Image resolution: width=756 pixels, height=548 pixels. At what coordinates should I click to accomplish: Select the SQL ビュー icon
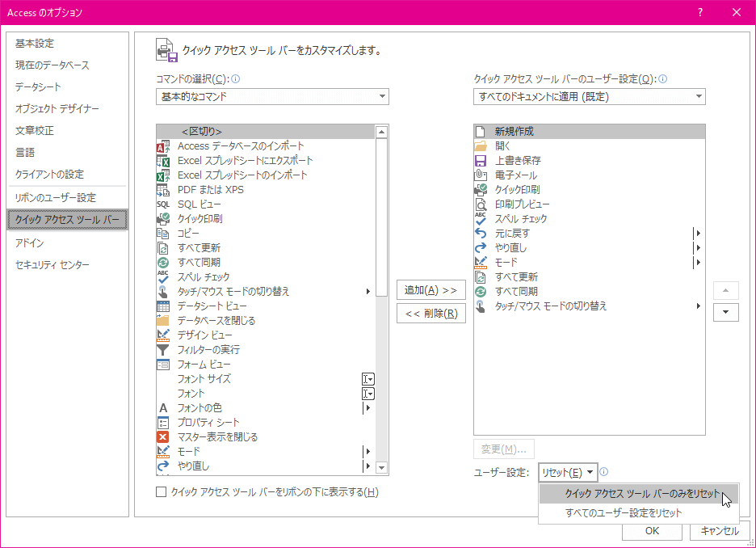coord(163,204)
